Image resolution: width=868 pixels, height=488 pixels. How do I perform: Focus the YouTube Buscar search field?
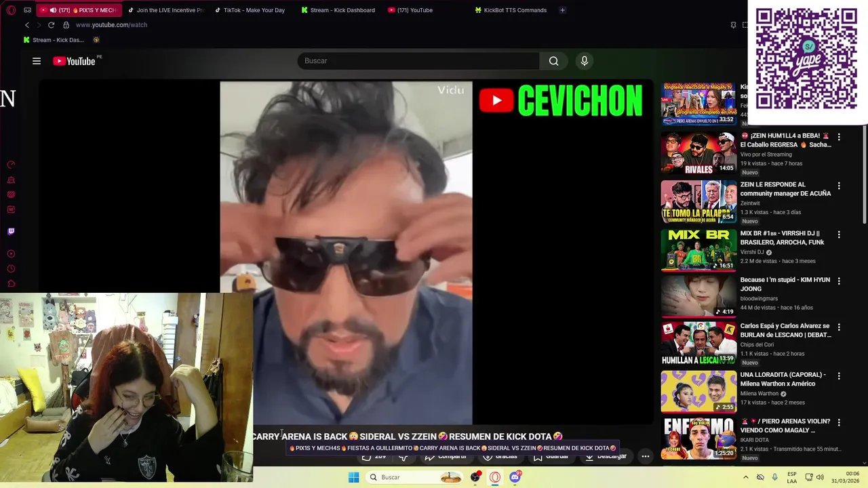(418, 61)
